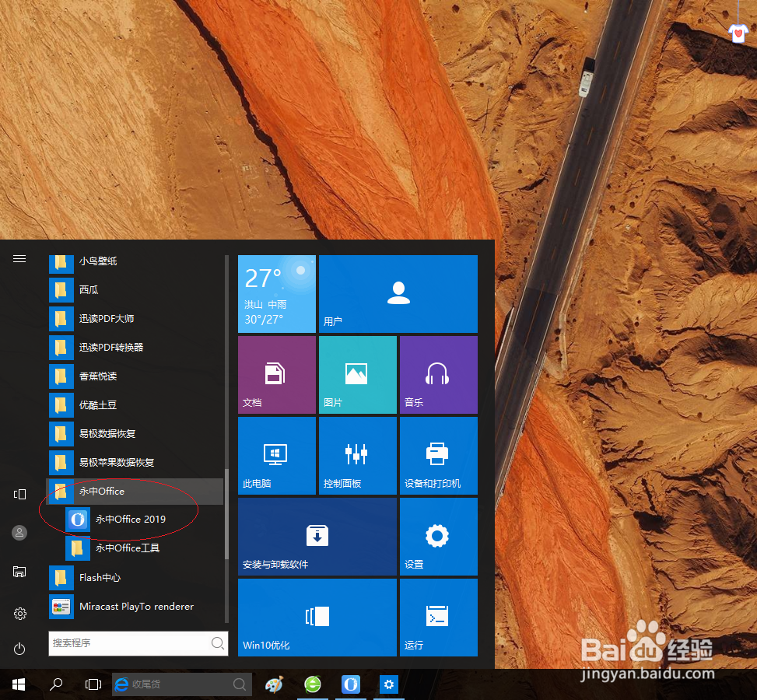Screen dimensions: 757x700
Task: Open the file explorer sidebar icon
Action: [x=19, y=572]
